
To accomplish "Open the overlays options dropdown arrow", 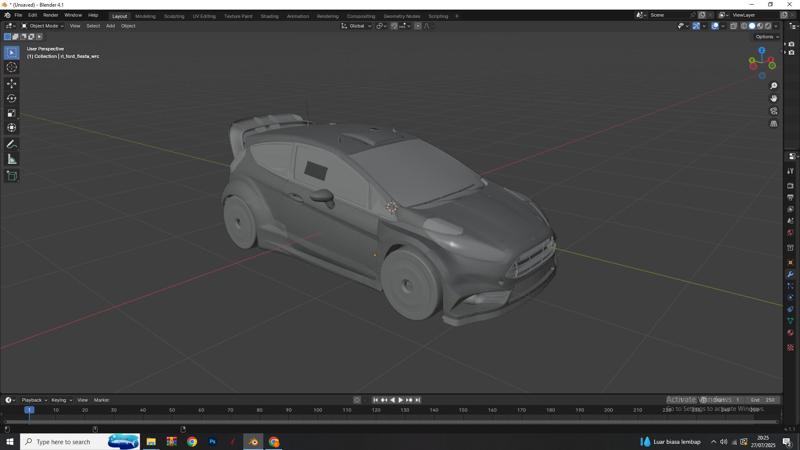I will pos(722,26).
